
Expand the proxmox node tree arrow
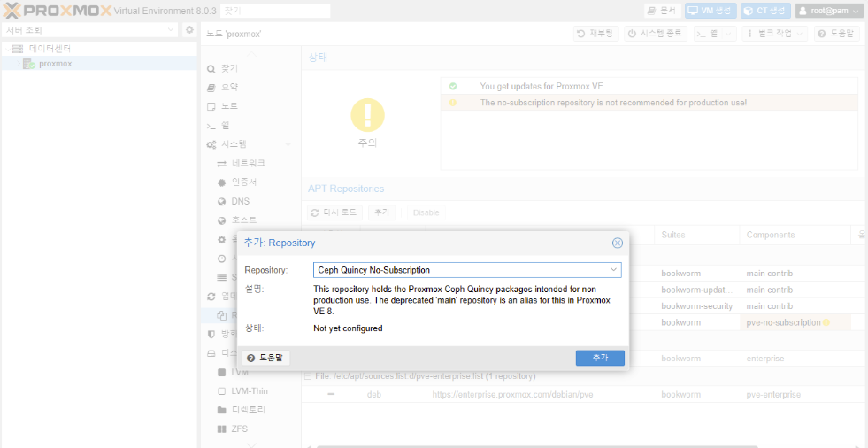point(18,64)
